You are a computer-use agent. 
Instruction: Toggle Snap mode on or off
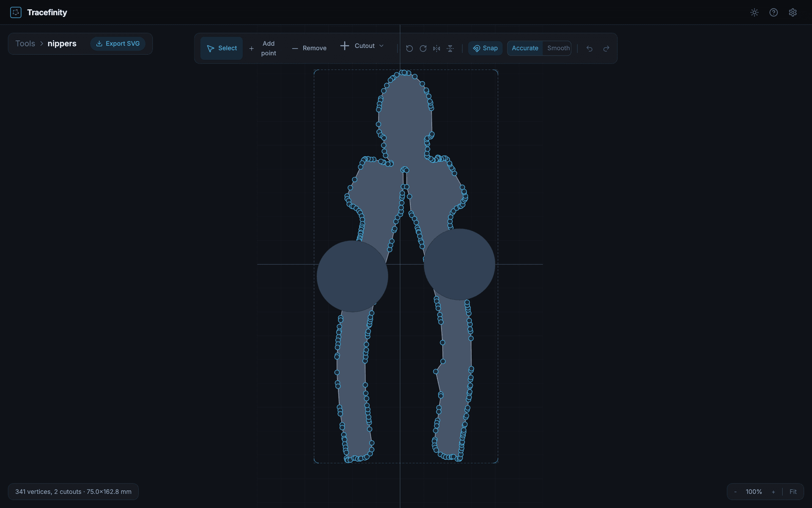[x=485, y=48]
